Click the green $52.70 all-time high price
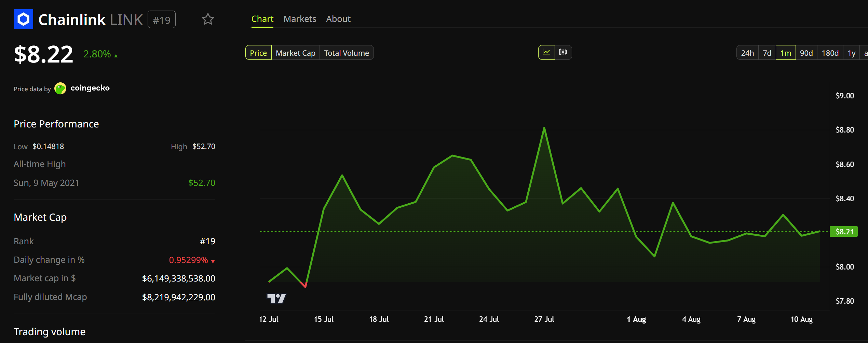Image resolution: width=868 pixels, height=343 pixels. click(202, 183)
